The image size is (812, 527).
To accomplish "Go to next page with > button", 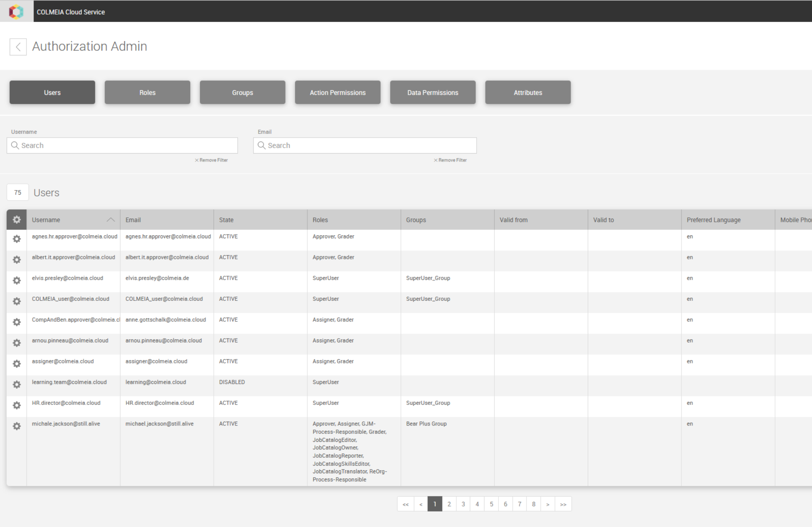I will [547, 504].
